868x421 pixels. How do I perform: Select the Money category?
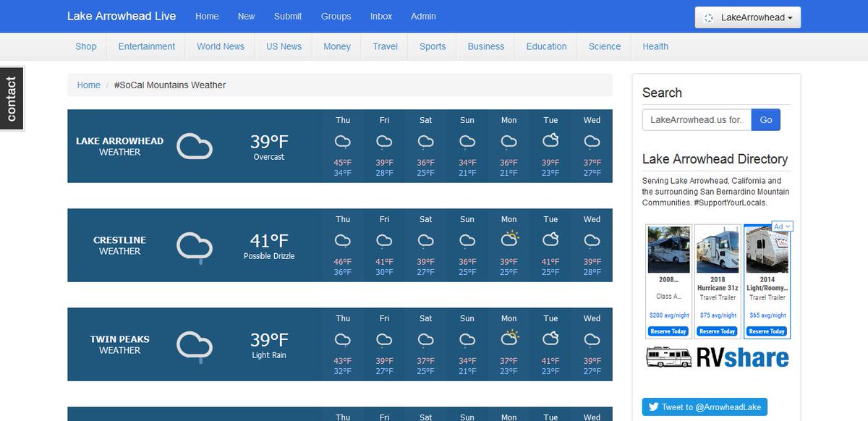point(337,46)
